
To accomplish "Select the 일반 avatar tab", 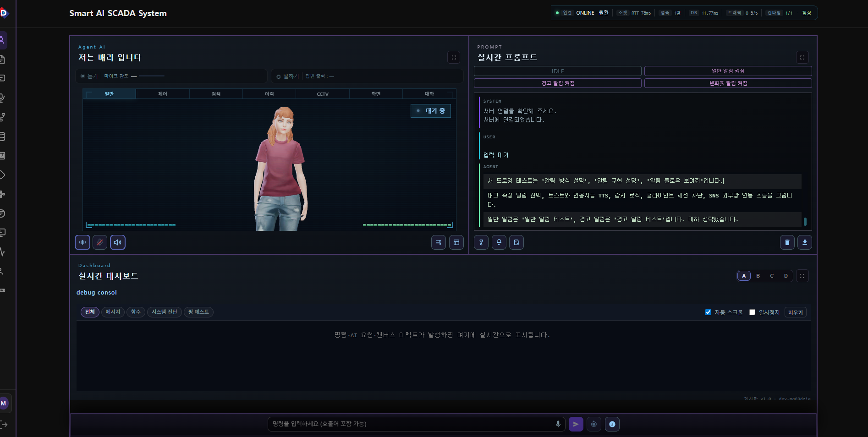I will 109,94.
